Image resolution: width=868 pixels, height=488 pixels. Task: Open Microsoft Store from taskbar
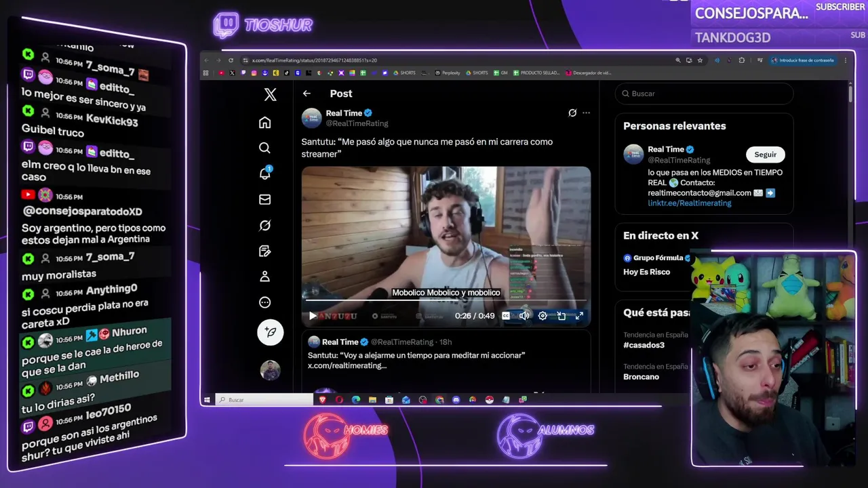pos(389,400)
